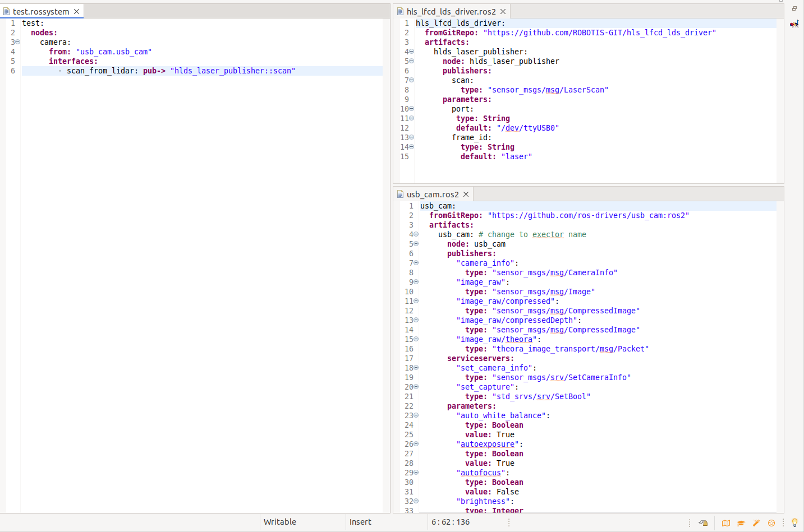Click the file icon on hls_lfcd_lds_driver.ros2 tab
The height and width of the screenshot is (532, 804).
pyautogui.click(x=400, y=11)
